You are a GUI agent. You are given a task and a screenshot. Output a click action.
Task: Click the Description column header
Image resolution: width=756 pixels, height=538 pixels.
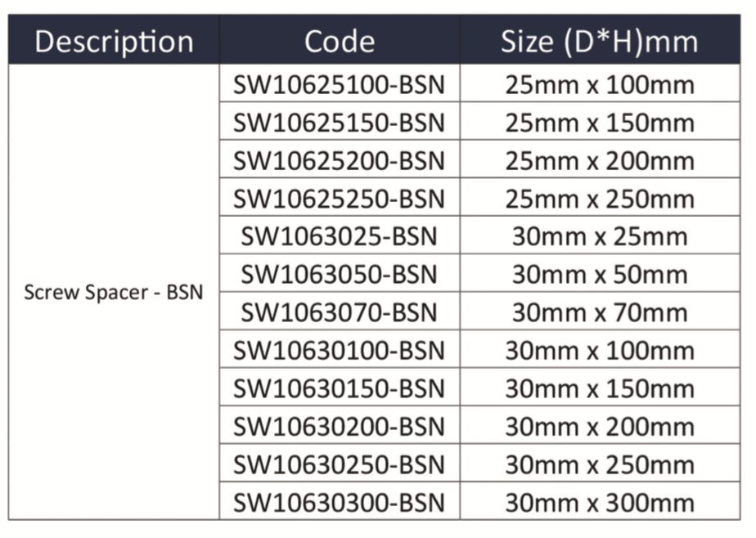tap(114, 41)
